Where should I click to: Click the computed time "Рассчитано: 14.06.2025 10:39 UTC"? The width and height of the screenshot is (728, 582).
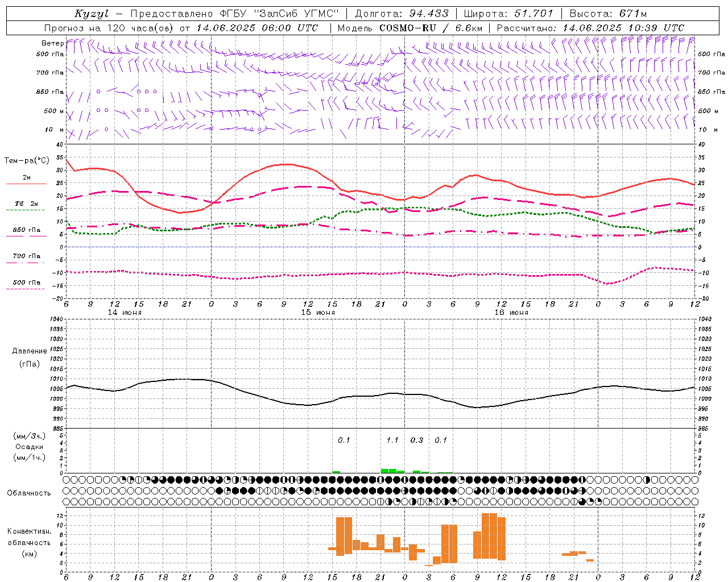tap(590, 28)
